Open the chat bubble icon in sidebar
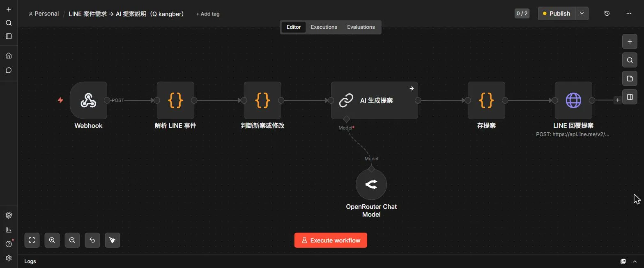644x268 pixels. 9,70
